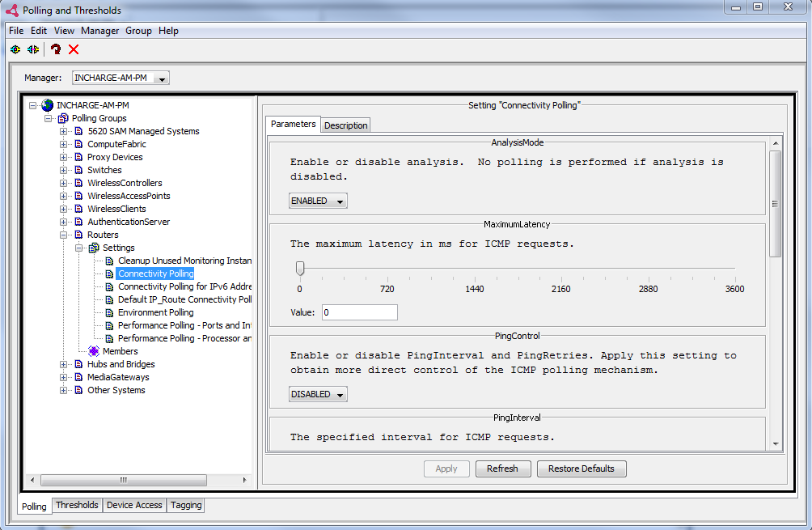
Task: Select the Environment Polling setting in tree
Action: (155, 312)
